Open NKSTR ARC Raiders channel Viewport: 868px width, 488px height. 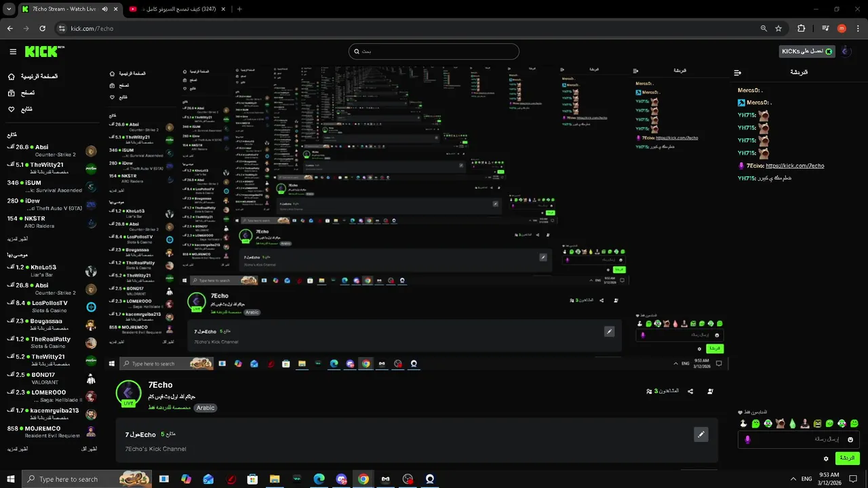(52, 222)
